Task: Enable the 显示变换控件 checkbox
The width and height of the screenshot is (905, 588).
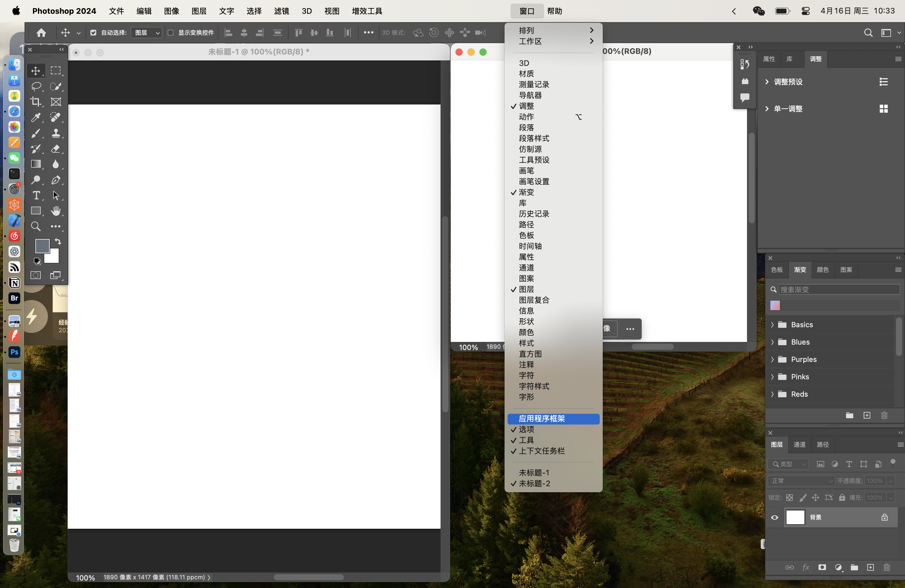Action: [171, 33]
